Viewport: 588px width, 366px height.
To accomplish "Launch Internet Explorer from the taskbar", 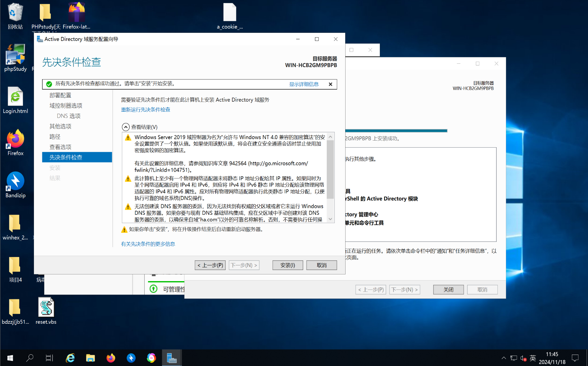I will click(70, 358).
